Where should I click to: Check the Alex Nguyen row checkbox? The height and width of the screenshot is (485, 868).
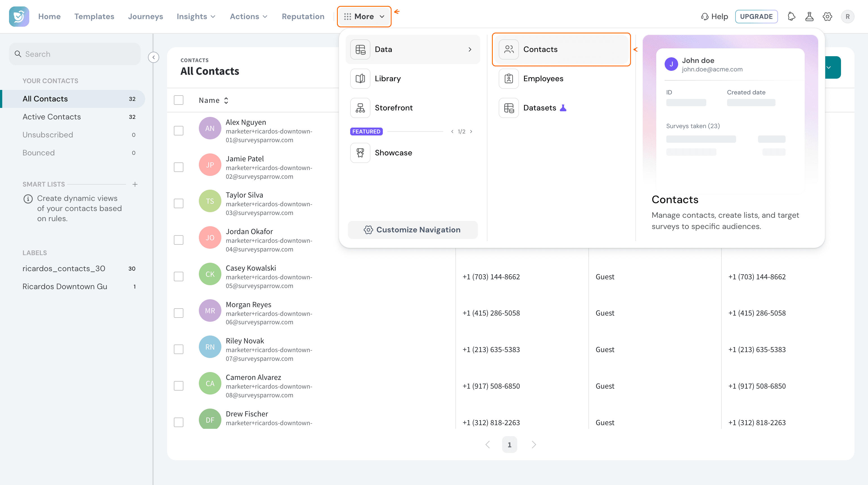pyautogui.click(x=179, y=131)
